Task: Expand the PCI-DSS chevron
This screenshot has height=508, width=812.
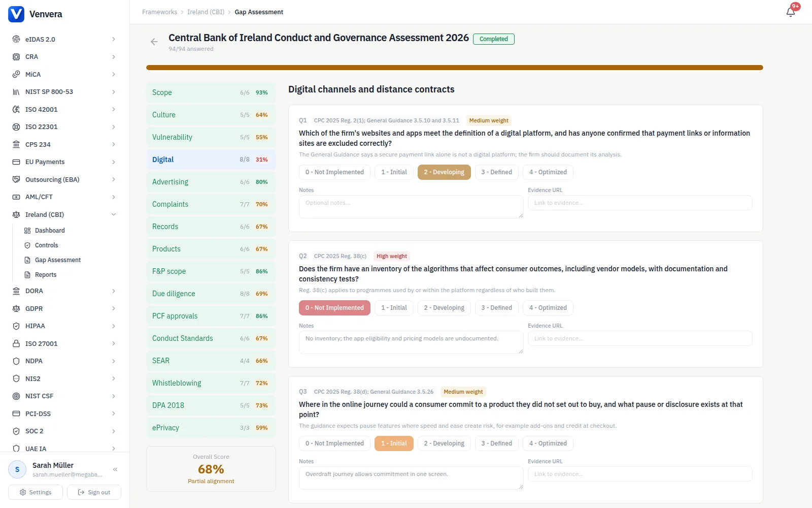Action: [114, 414]
